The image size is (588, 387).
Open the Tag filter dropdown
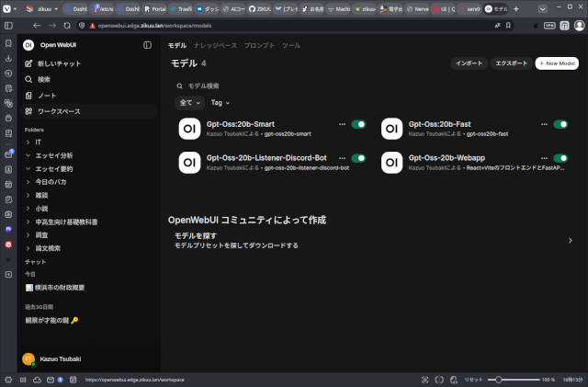220,103
